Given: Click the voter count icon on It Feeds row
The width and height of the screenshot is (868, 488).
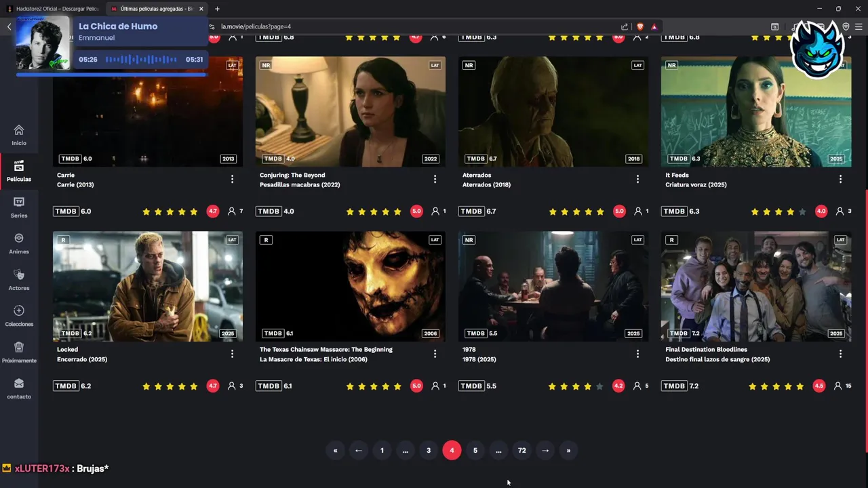Looking at the screenshot, I should coord(840,211).
